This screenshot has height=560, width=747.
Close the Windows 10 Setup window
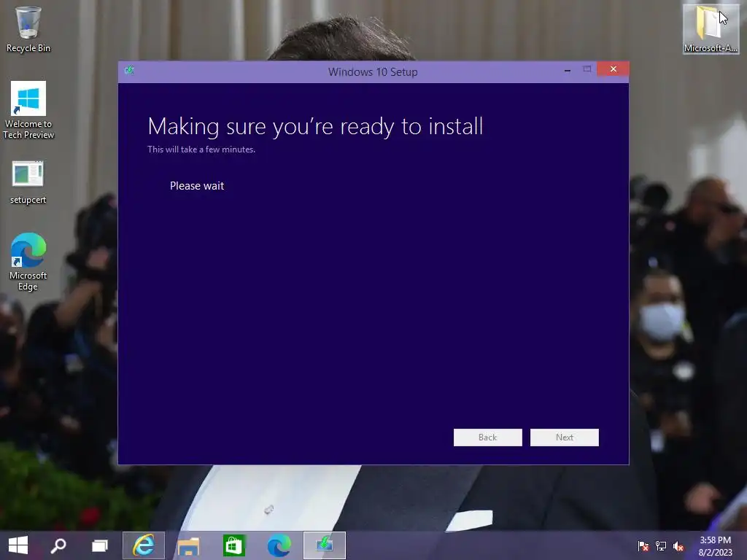pyautogui.click(x=613, y=69)
